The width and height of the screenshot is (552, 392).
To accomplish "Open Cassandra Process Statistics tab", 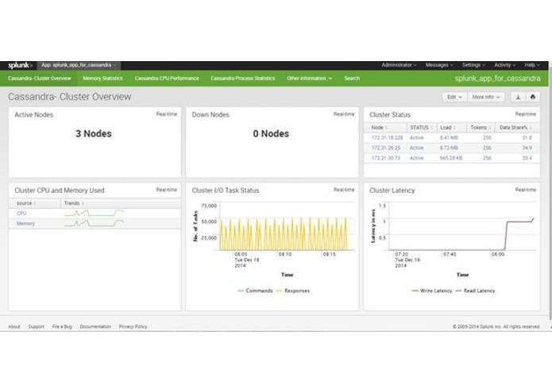I will (243, 79).
